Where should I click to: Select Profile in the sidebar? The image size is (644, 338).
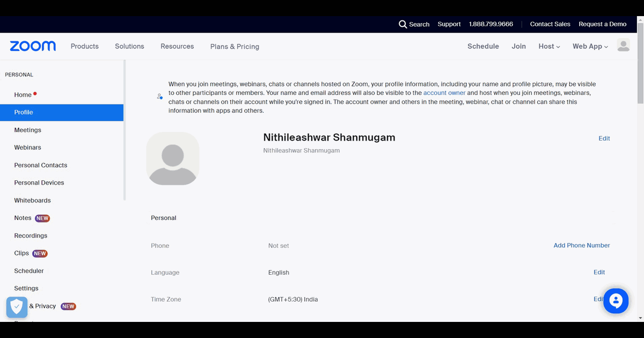(x=62, y=112)
